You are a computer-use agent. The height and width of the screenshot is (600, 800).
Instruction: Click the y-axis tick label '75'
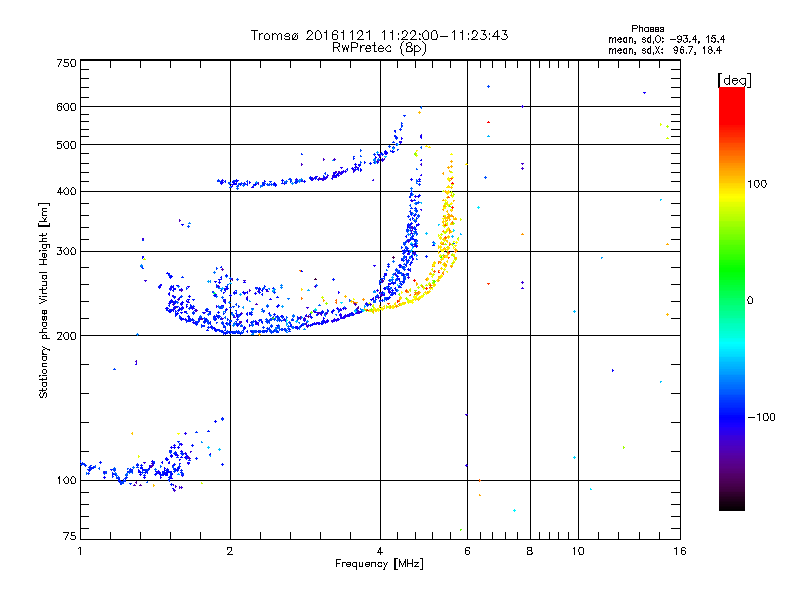point(70,536)
